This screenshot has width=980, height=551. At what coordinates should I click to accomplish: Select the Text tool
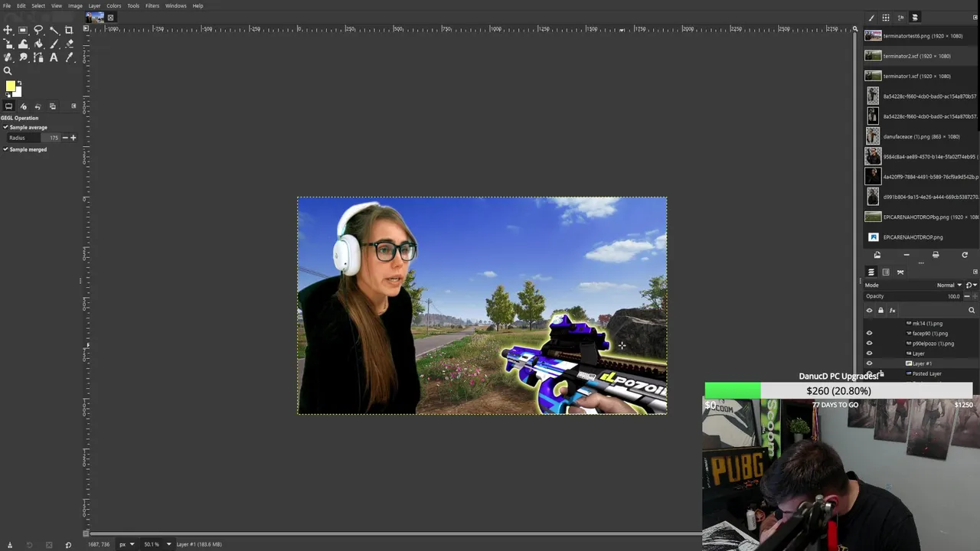pos(54,57)
